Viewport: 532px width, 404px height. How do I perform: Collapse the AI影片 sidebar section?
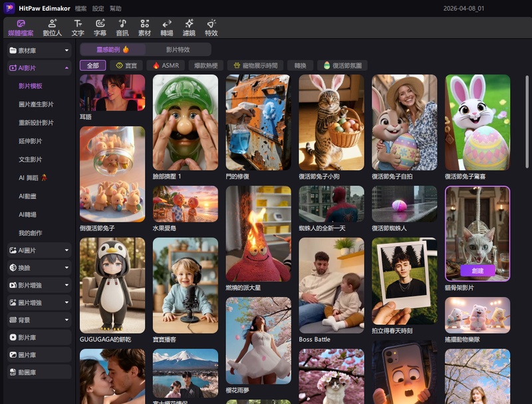coord(39,68)
